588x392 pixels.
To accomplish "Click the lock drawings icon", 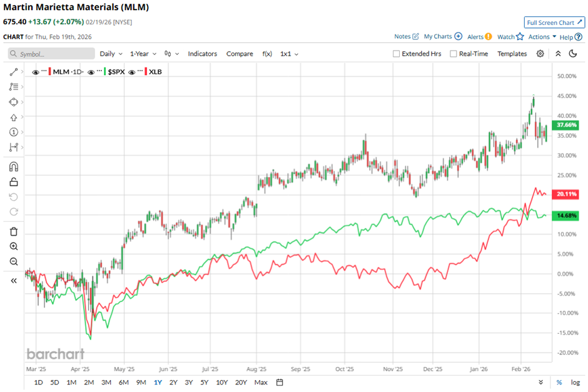I will (x=14, y=182).
